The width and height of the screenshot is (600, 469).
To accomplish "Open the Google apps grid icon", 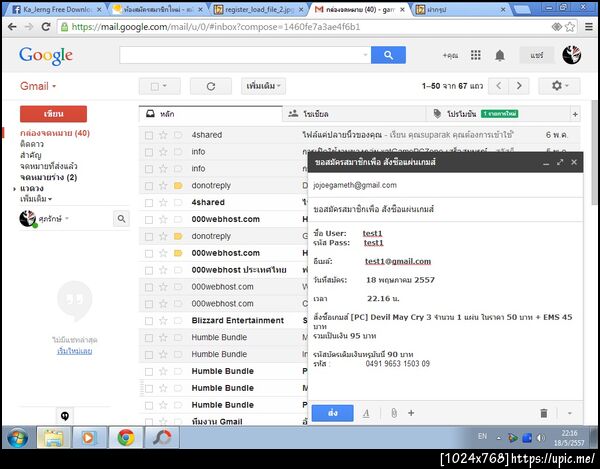I will [x=476, y=55].
